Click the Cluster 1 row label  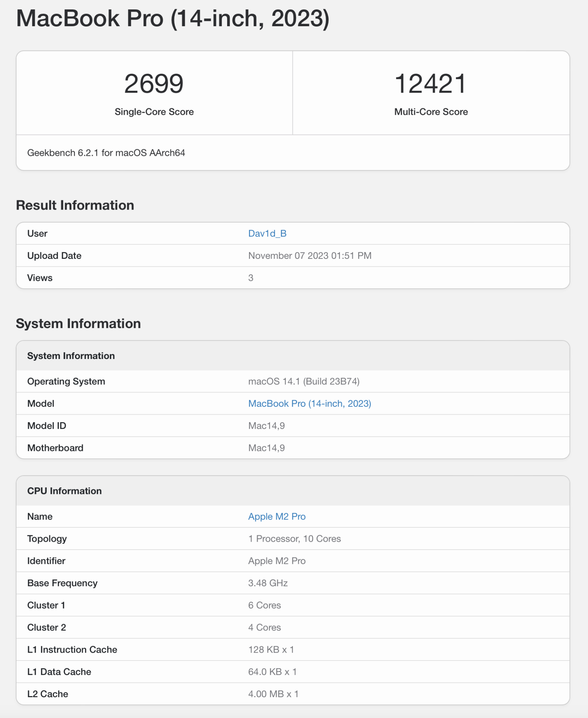pyautogui.click(x=46, y=605)
